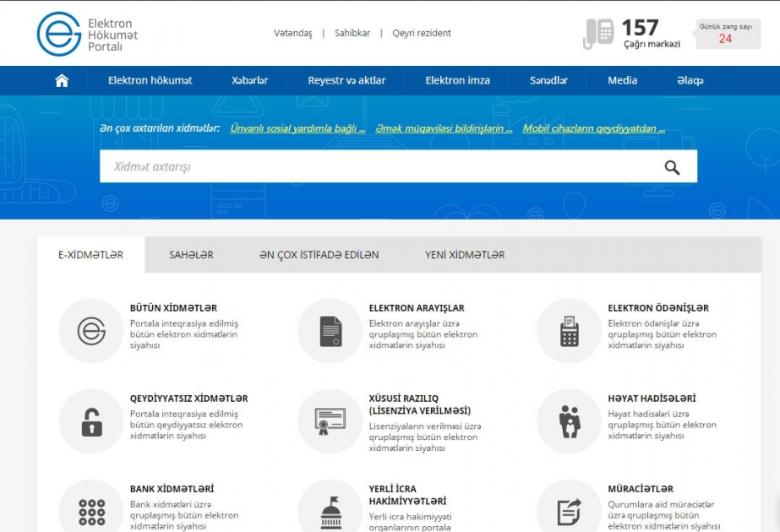The image size is (780, 532).
Task: Open Elektron hökumət menu
Action: (150, 80)
